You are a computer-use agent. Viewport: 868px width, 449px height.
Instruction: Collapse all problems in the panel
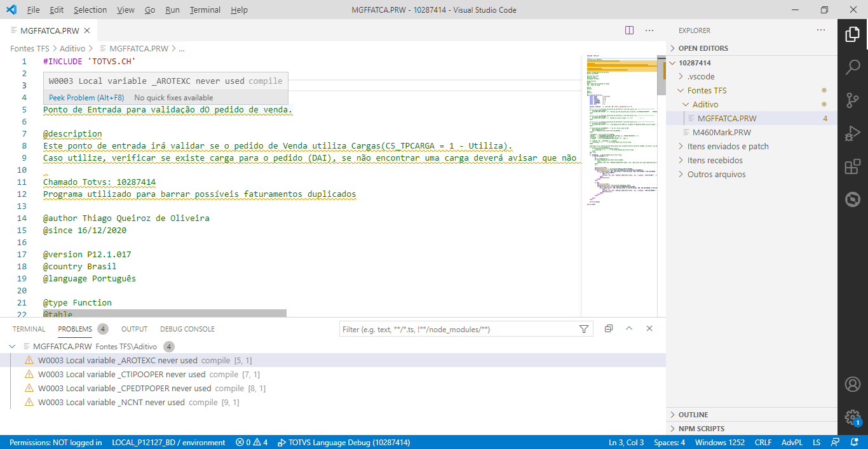tap(609, 329)
